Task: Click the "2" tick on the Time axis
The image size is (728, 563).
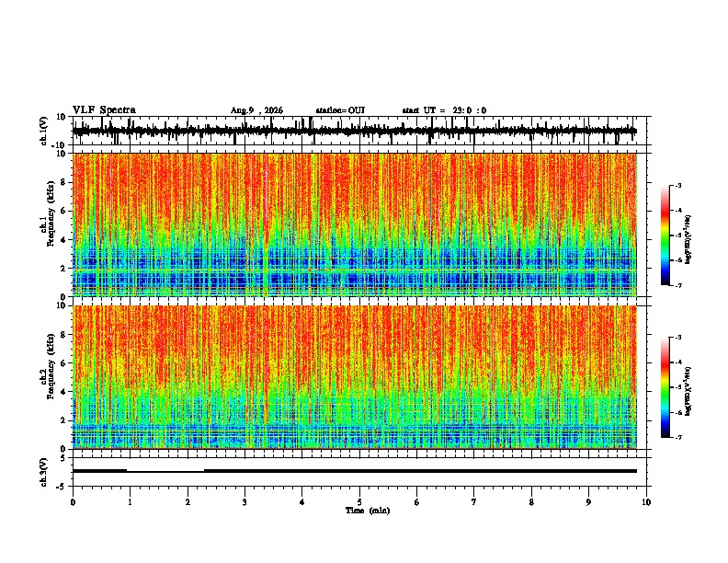Action: pyautogui.click(x=188, y=502)
